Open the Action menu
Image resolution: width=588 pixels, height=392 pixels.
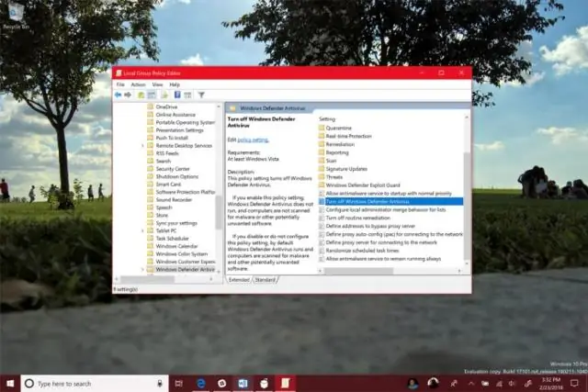point(138,84)
